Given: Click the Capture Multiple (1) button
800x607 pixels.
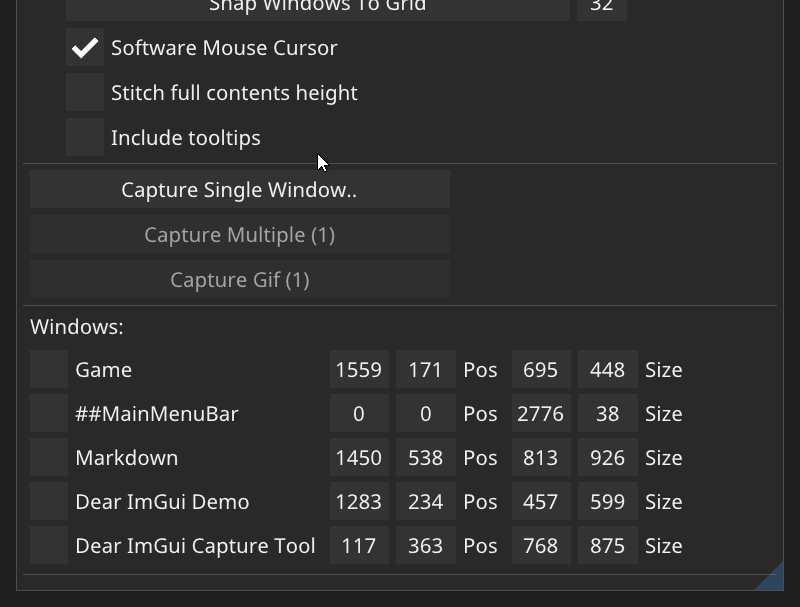Looking at the screenshot, I should point(239,234).
